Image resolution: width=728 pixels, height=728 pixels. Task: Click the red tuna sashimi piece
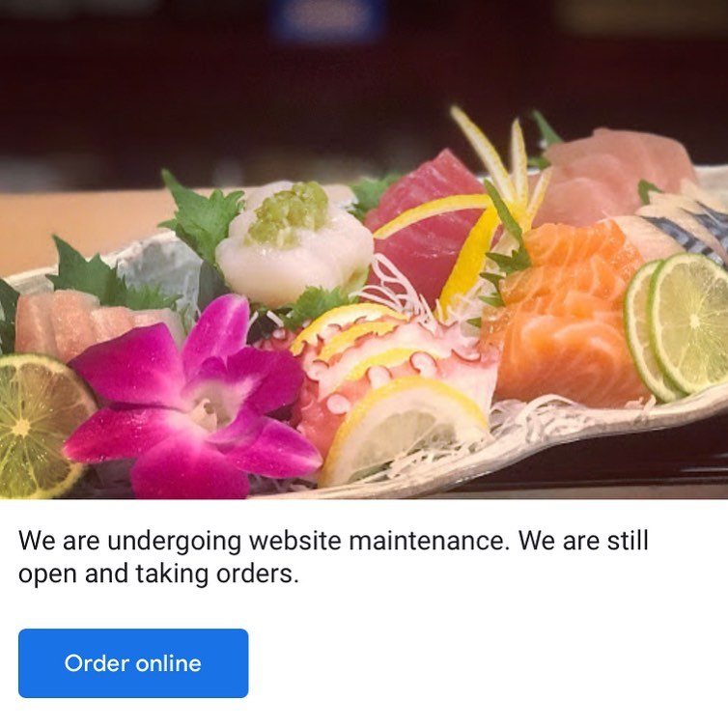tap(425, 223)
